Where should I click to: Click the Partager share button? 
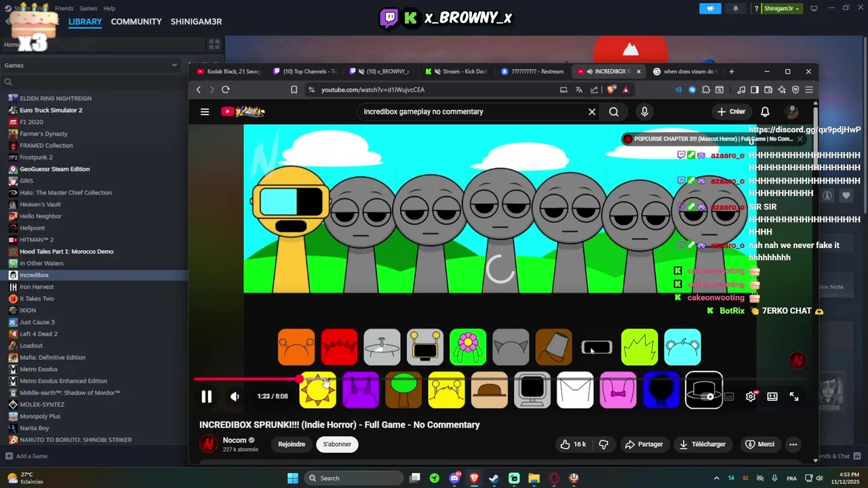[x=644, y=444]
